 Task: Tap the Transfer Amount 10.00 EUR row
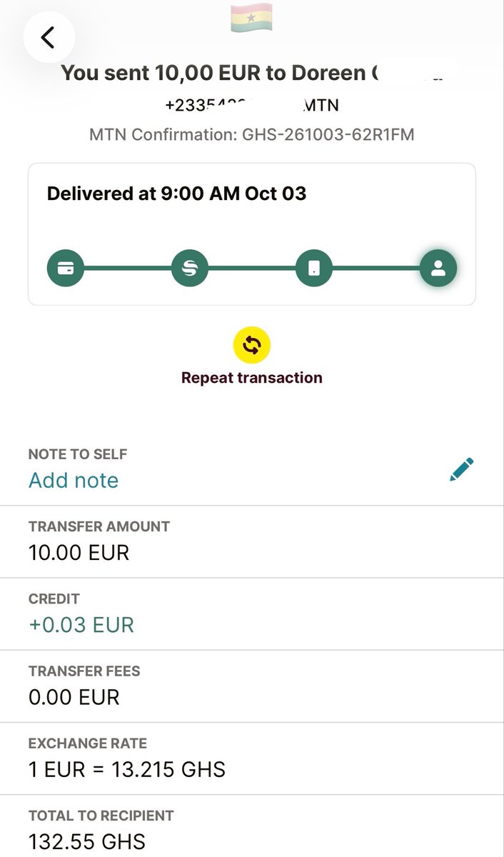(252, 542)
